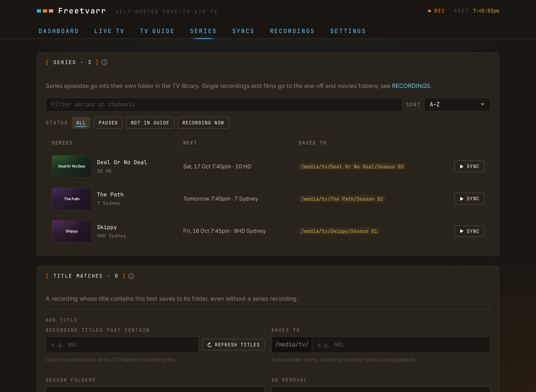536x392 pixels.
Task: Click the SAVES TO column header
Action: [x=312, y=143]
